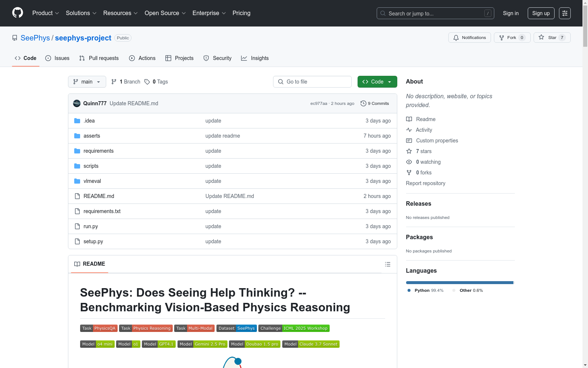588x368 pixels.
Task: Click the README.md file icon
Action: [x=77, y=196]
